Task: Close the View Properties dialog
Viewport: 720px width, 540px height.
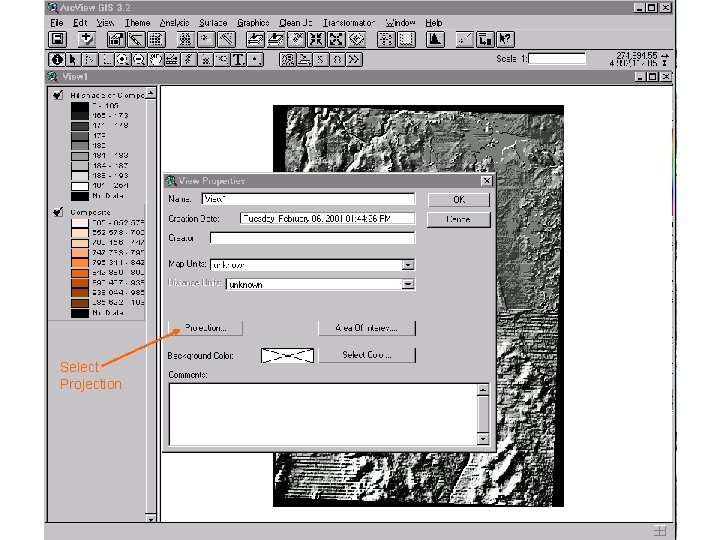Action: click(x=487, y=181)
